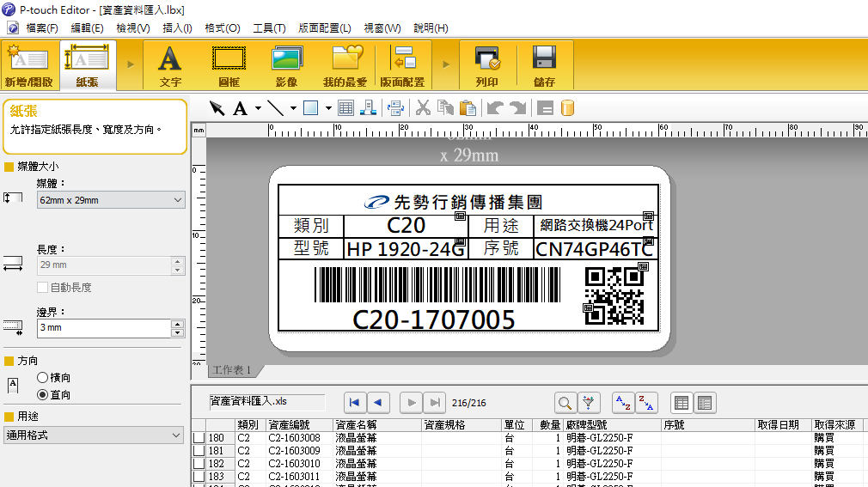This screenshot has width=868, height=487.
Task: Expand ribbon arrow after 版面配置
Action: point(446,64)
